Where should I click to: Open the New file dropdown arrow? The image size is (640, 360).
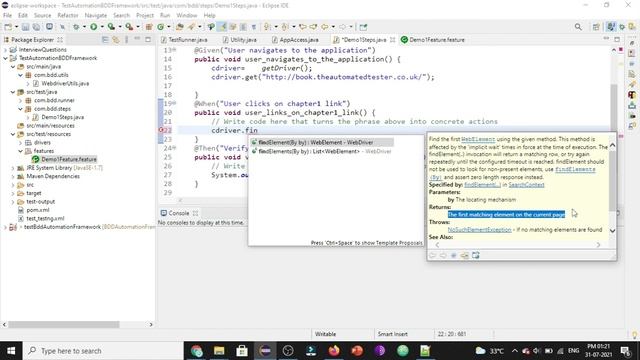click(17, 27)
